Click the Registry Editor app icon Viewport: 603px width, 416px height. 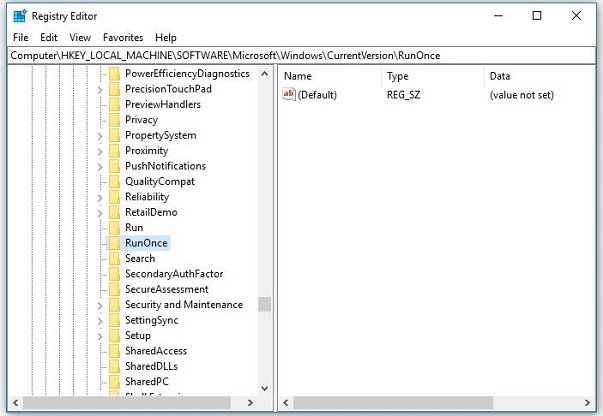coord(20,16)
